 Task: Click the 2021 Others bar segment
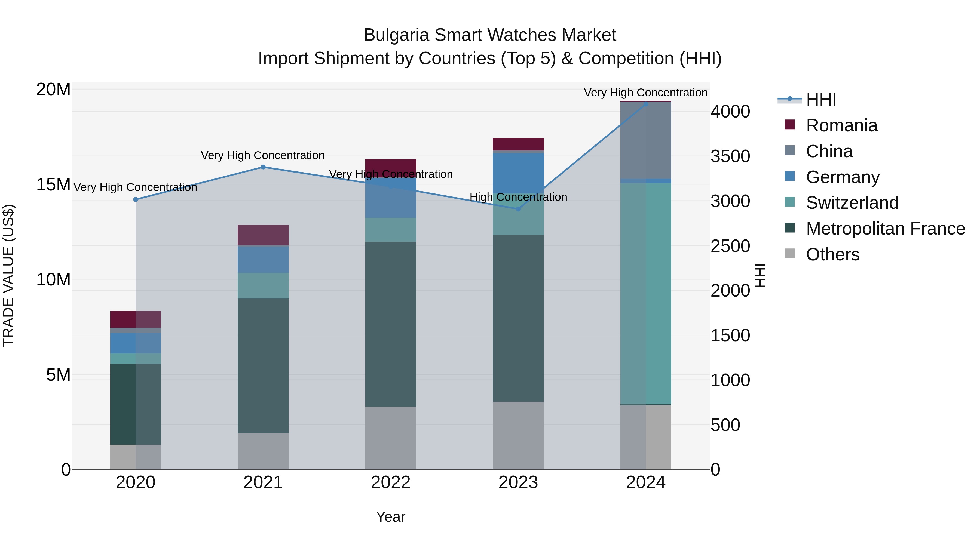263,451
